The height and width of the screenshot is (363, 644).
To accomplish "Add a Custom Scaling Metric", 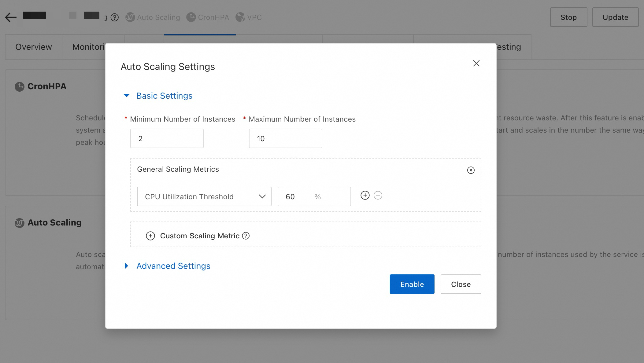I will 150,236.
